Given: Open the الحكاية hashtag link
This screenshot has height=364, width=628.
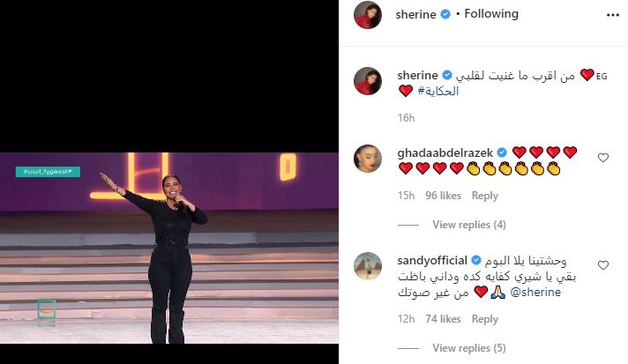Looking at the screenshot, I should click(438, 91).
